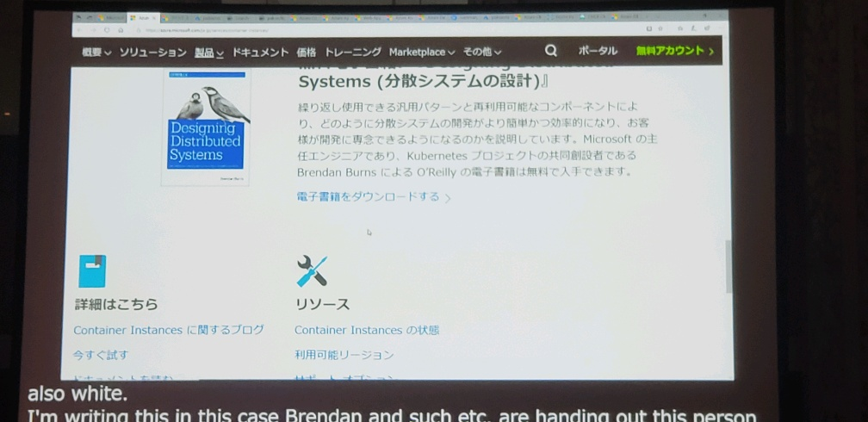This screenshot has width=868, height=422.
Task: Expand the その他 dropdown menu
Action: point(482,52)
